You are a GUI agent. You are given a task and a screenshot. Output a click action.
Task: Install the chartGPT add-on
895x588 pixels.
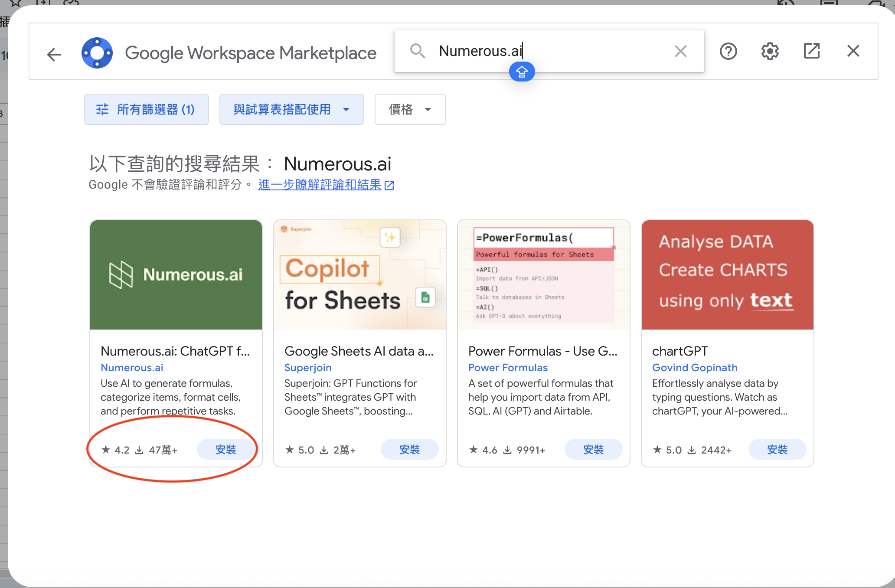tap(777, 450)
